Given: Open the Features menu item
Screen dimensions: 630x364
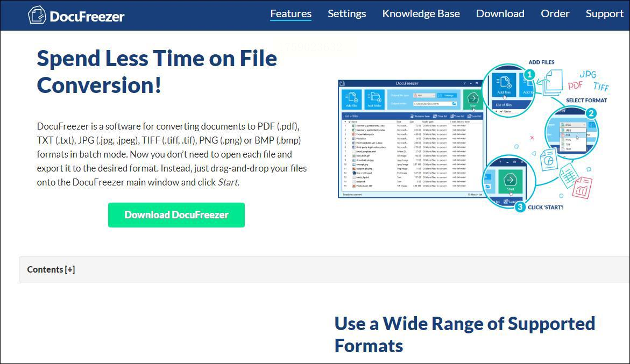Looking at the screenshot, I should [x=291, y=13].
